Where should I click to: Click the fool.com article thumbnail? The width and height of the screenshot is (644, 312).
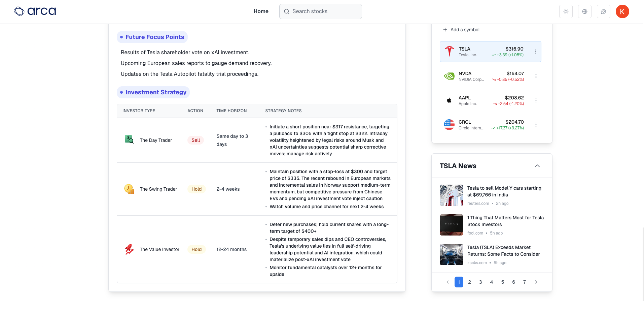[x=452, y=225]
